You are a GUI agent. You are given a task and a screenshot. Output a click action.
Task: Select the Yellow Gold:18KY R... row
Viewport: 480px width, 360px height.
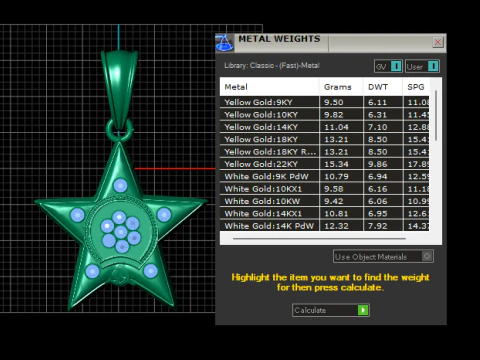[x=324, y=152]
